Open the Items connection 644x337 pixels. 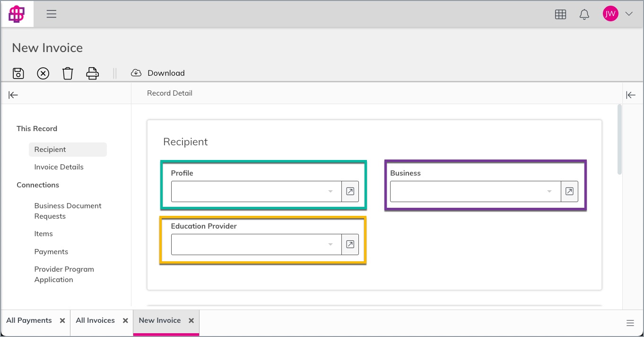click(44, 234)
